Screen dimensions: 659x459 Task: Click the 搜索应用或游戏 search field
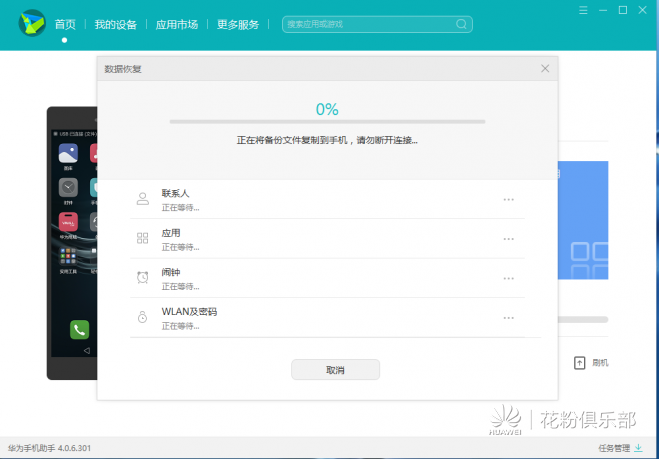[377, 24]
